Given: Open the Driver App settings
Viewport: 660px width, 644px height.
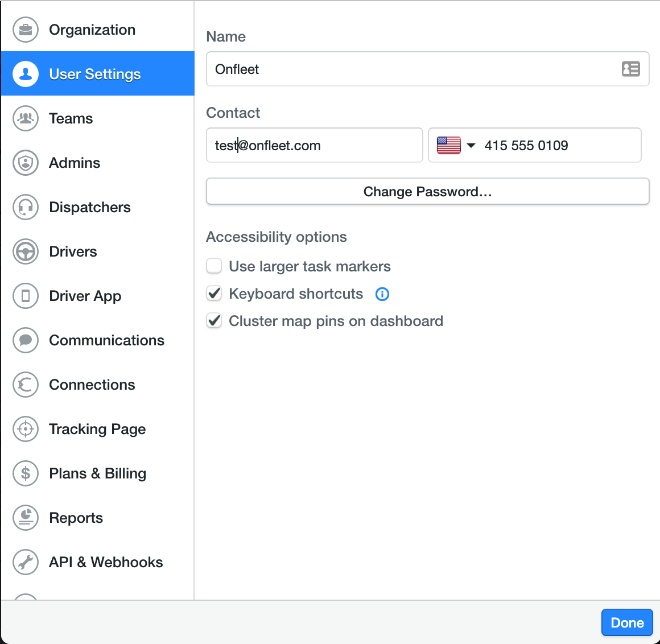Looking at the screenshot, I should pyautogui.click(x=98, y=296).
